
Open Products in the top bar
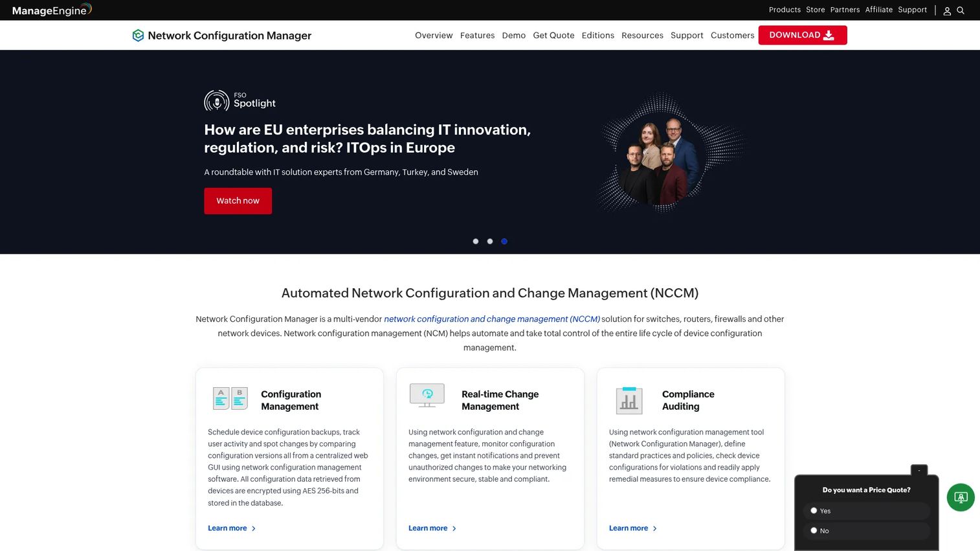coord(785,10)
